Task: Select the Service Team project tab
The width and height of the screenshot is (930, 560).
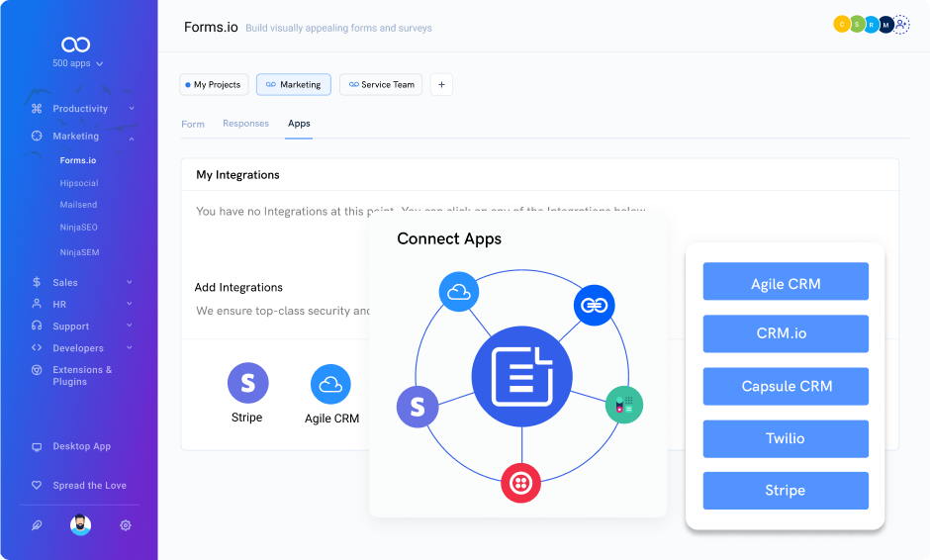Action: (x=381, y=85)
